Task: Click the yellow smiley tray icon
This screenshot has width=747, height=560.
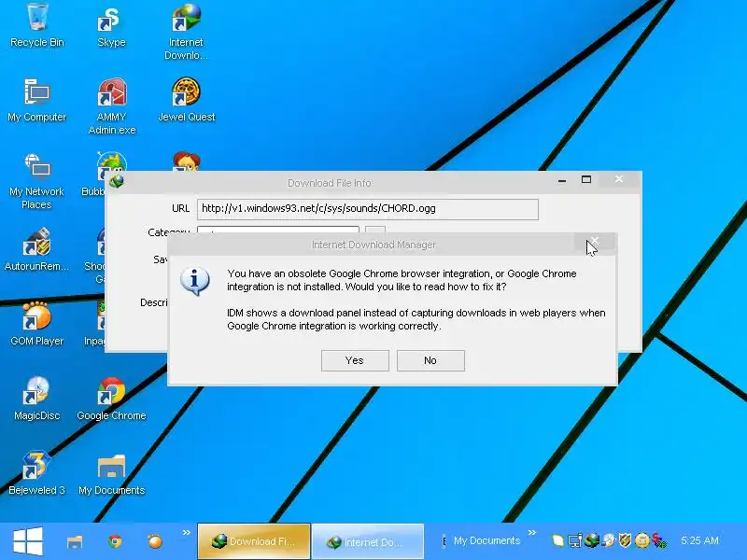Action: coord(642,541)
